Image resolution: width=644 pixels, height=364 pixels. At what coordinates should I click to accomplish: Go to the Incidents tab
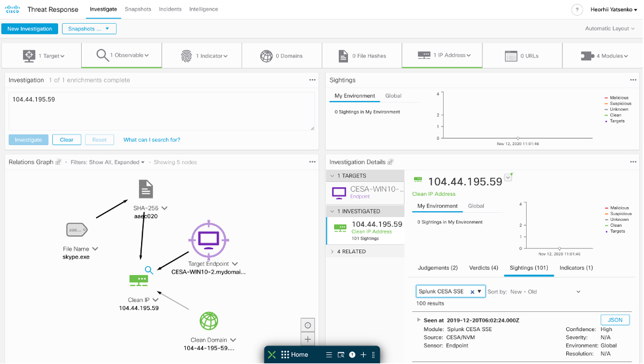(x=170, y=9)
